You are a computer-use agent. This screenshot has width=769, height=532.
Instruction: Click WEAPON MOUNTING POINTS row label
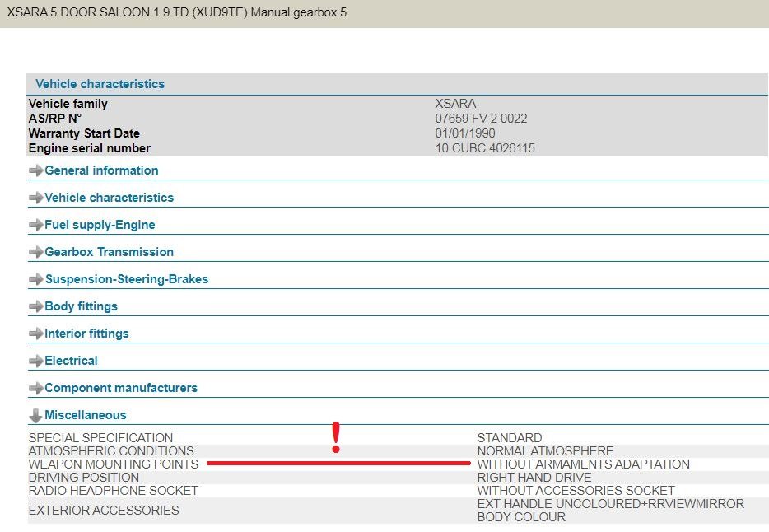[114, 464]
